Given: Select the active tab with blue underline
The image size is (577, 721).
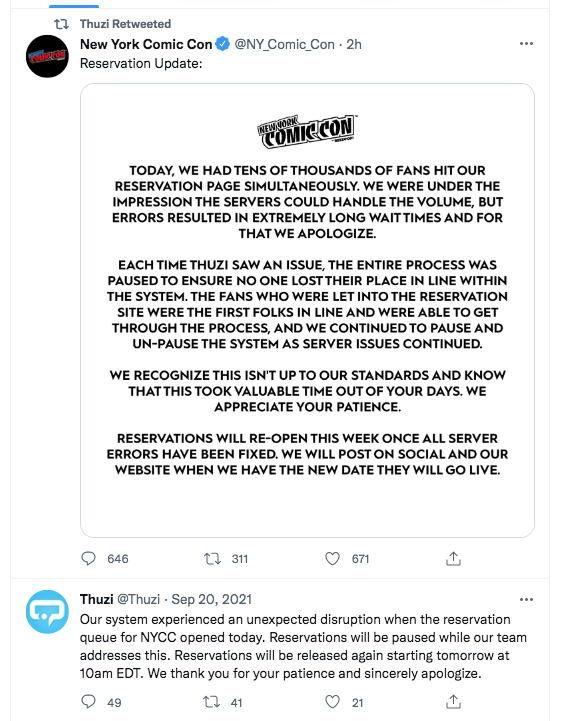Looking at the screenshot, I should pos(74,6).
